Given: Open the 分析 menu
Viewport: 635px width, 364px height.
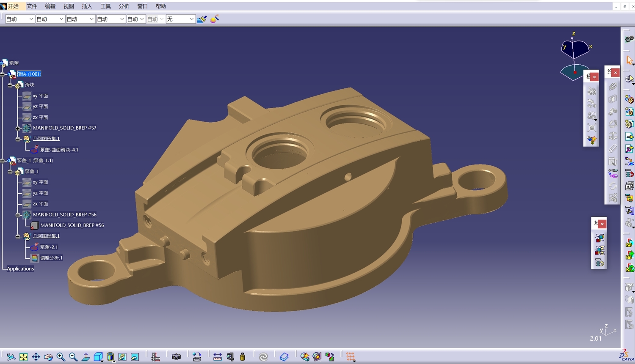Looking at the screenshot, I should tap(124, 6).
